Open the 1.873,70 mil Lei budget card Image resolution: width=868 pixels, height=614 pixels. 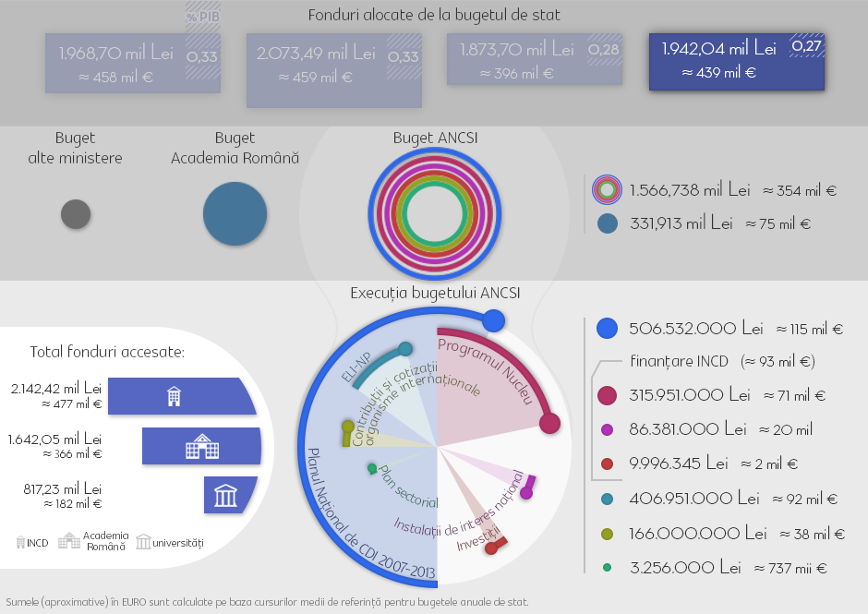tap(535, 59)
